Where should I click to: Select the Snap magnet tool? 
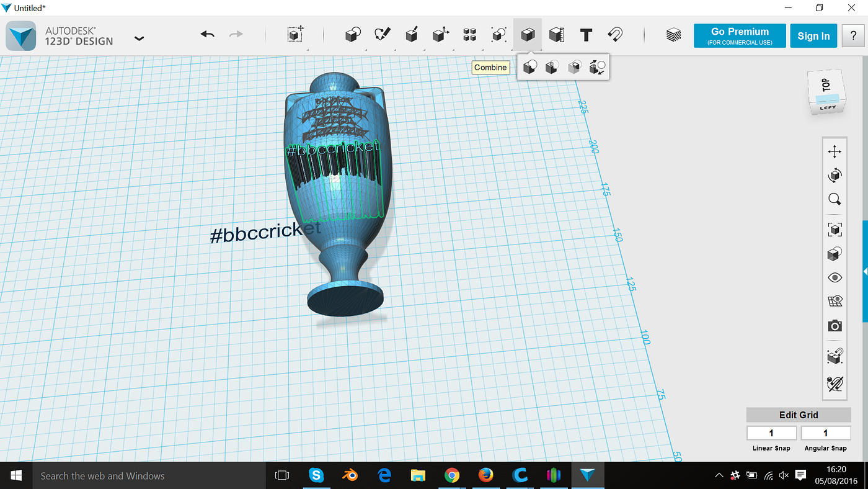[x=615, y=35]
